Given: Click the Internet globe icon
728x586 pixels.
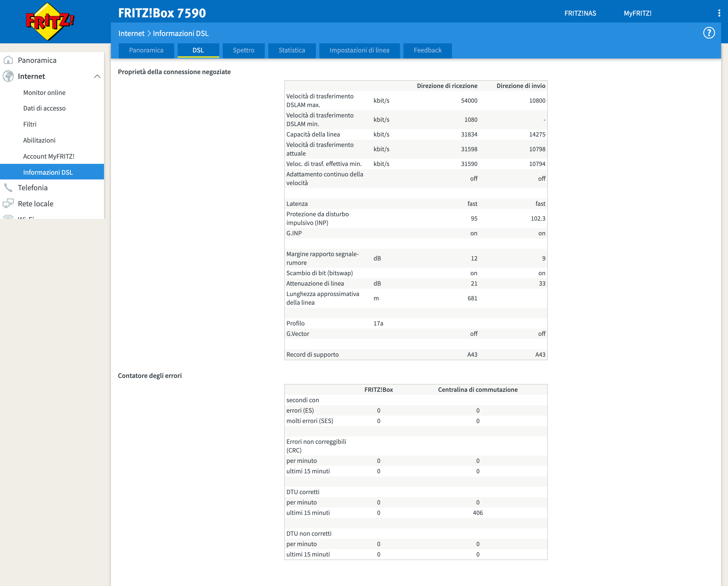Looking at the screenshot, I should point(8,76).
